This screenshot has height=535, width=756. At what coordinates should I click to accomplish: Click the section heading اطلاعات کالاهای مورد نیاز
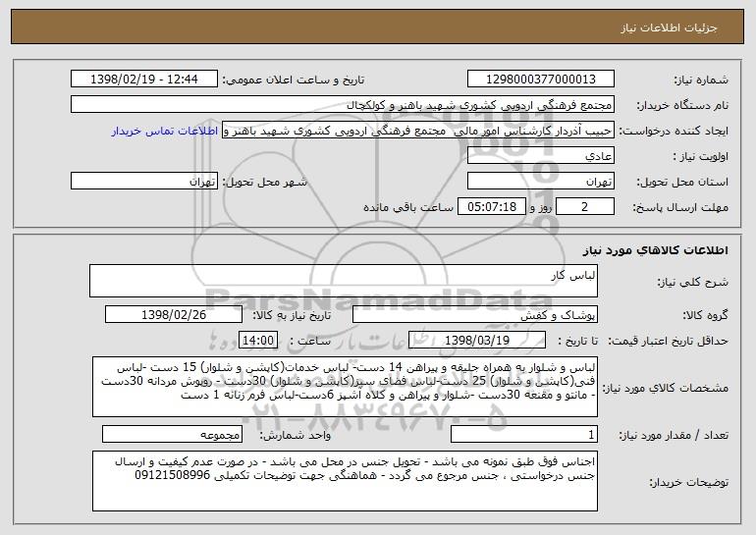pyautogui.click(x=655, y=250)
